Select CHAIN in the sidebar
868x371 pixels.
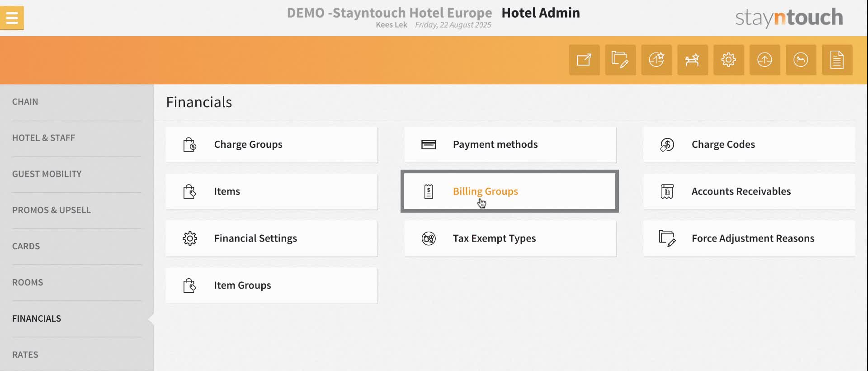[x=25, y=102]
